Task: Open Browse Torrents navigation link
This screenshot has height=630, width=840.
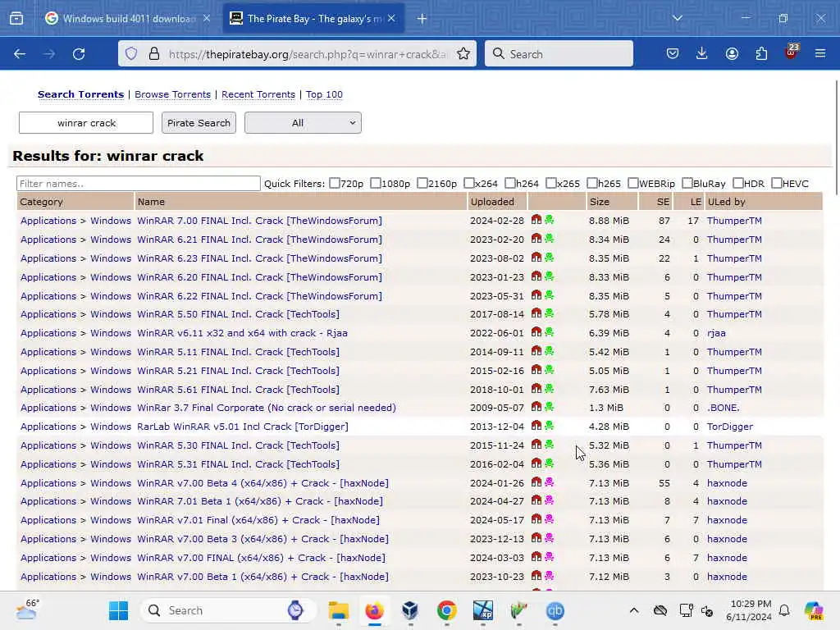Action: pos(172,94)
